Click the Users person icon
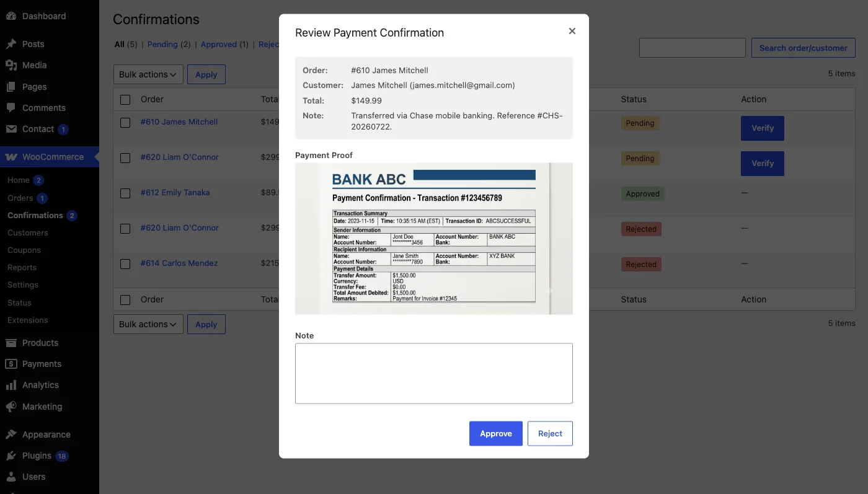This screenshot has height=494, width=868. 11,477
